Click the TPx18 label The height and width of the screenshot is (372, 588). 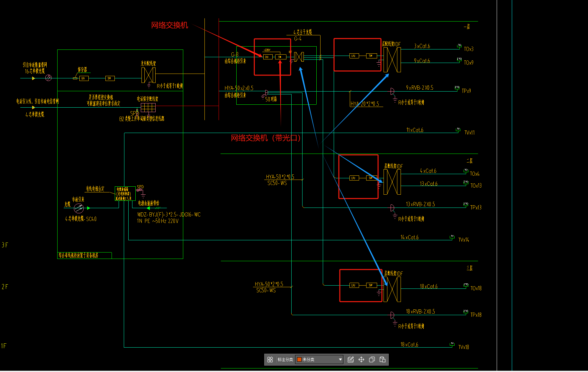(x=476, y=315)
